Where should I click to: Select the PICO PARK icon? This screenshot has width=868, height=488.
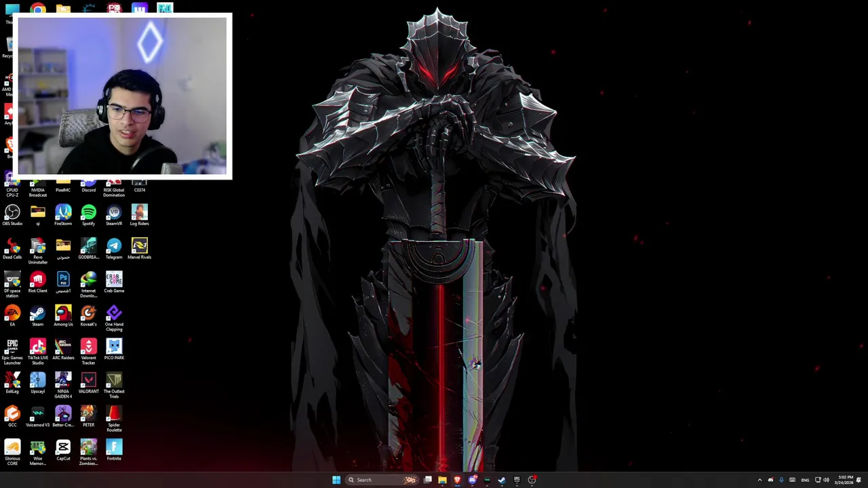coord(114,348)
